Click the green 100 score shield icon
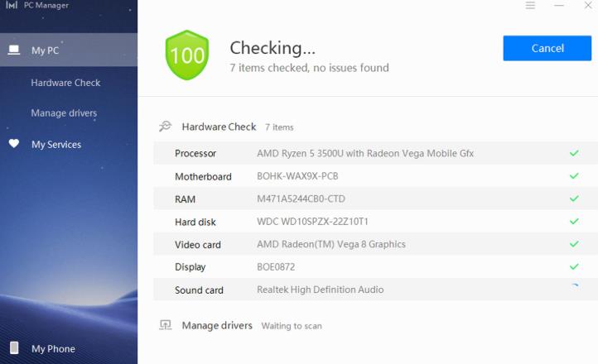 187,55
